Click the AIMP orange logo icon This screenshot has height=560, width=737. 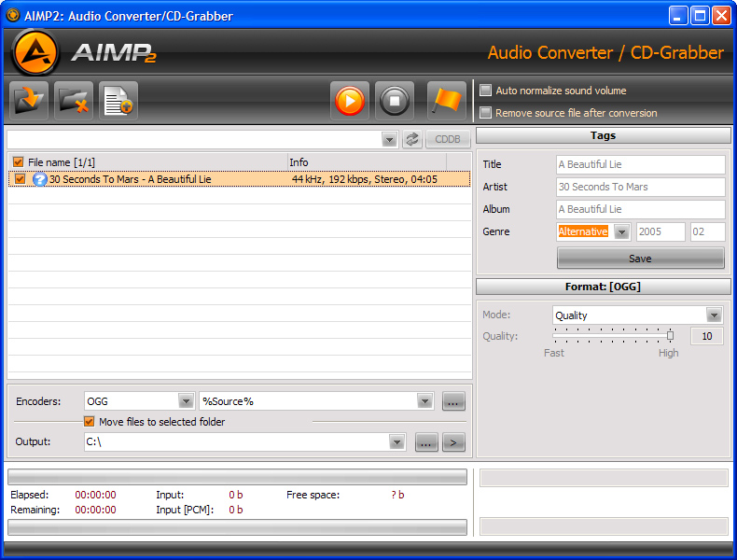pyautogui.click(x=35, y=52)
